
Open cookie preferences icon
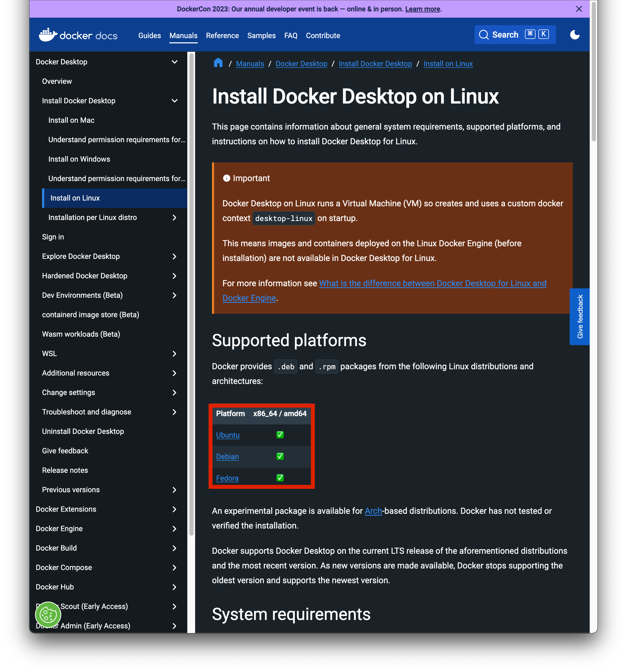[x=48, y=614]
